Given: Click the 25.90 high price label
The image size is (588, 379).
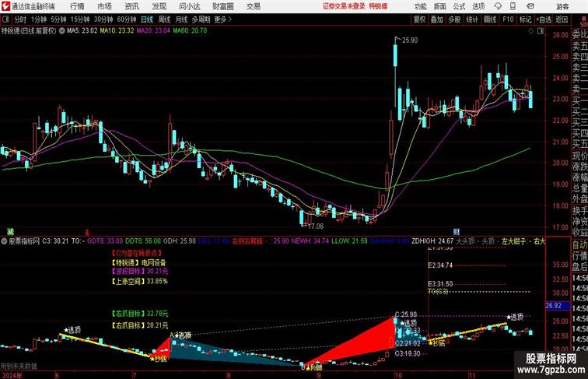Looking at the screenshot, I should (x=410, y=40).
